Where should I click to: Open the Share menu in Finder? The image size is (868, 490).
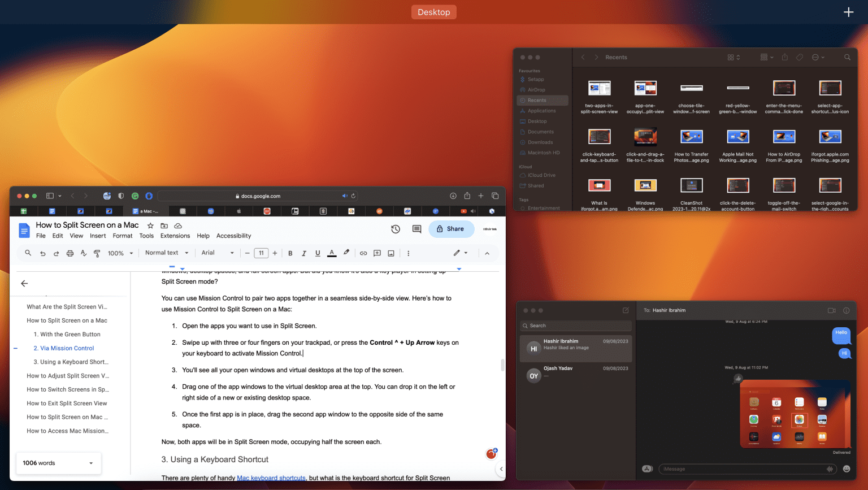(785, 57)
